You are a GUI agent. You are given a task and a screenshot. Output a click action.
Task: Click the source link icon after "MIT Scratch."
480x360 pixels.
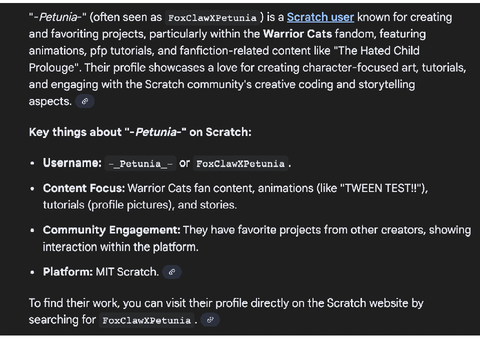pyautogui.click(x=172, y=272)
